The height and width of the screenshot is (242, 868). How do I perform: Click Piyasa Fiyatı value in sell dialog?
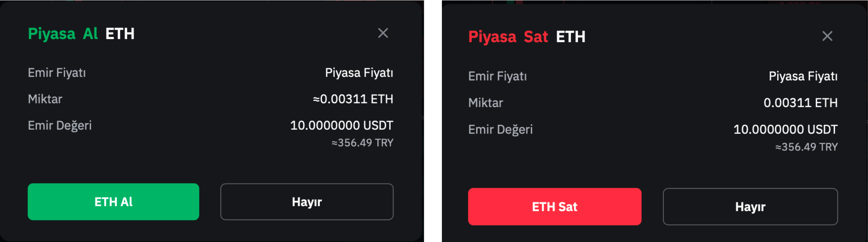point(803,77)
